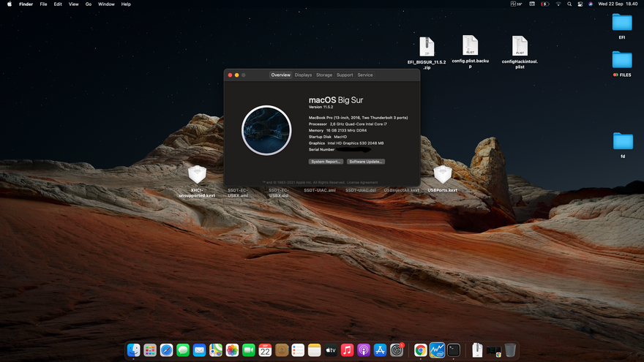
Task: Open Photos app in the Dock
Action: click(x=232, y=350)
